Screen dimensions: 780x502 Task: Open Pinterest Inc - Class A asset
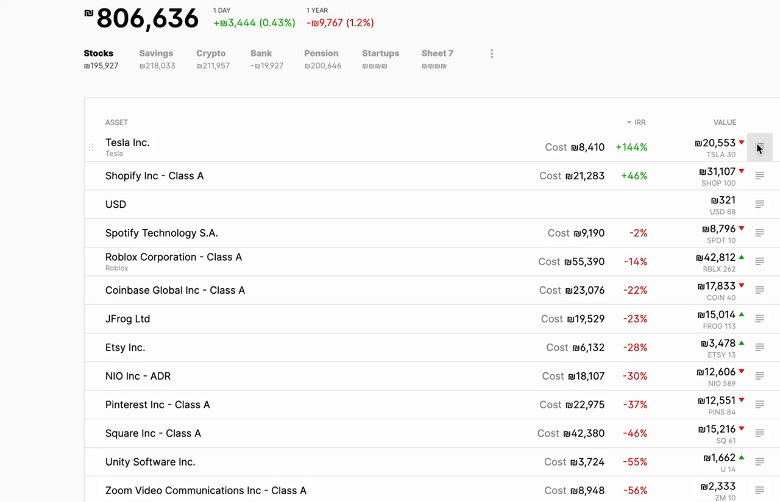tap(158, 404)
